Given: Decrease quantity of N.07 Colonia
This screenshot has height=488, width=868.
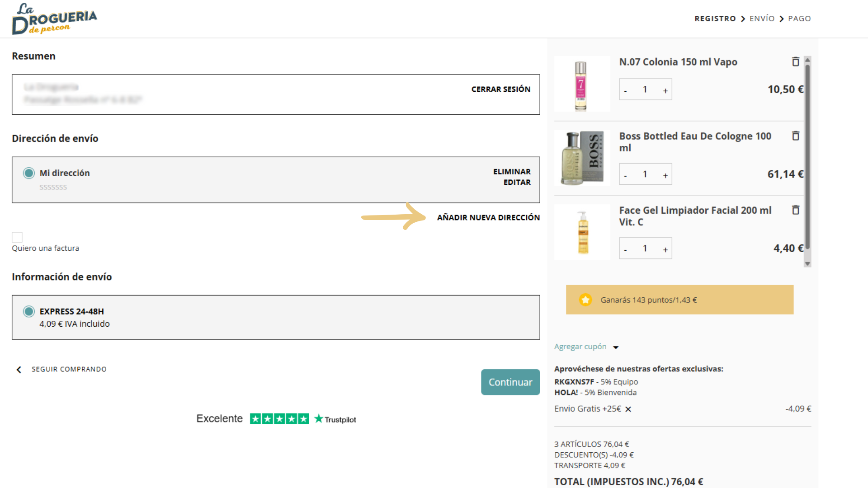Looking at the screenshot, I should pyautogui.click(x=626, y=90).
